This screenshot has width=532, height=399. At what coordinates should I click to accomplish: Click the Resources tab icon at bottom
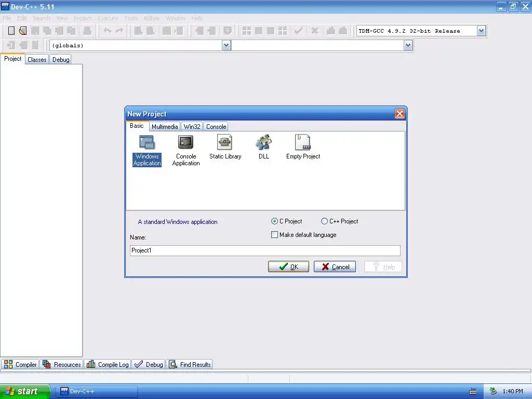point(46,364)
